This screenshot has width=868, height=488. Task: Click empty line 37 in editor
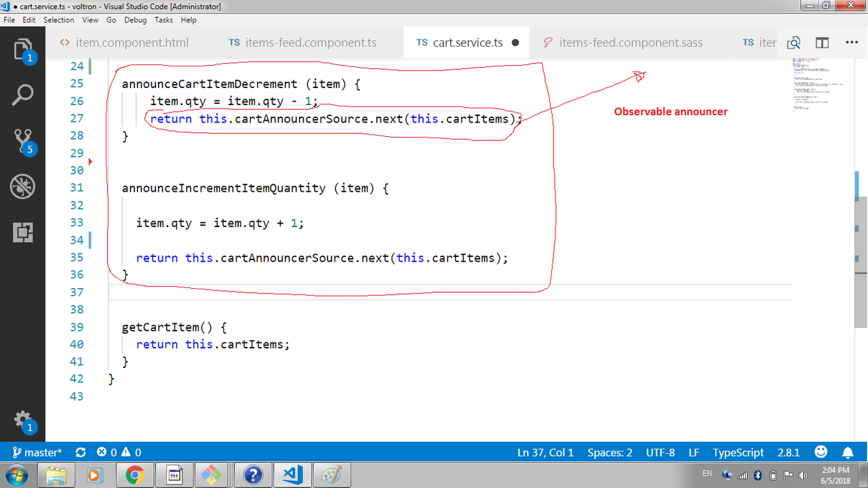tap(450, 292)
